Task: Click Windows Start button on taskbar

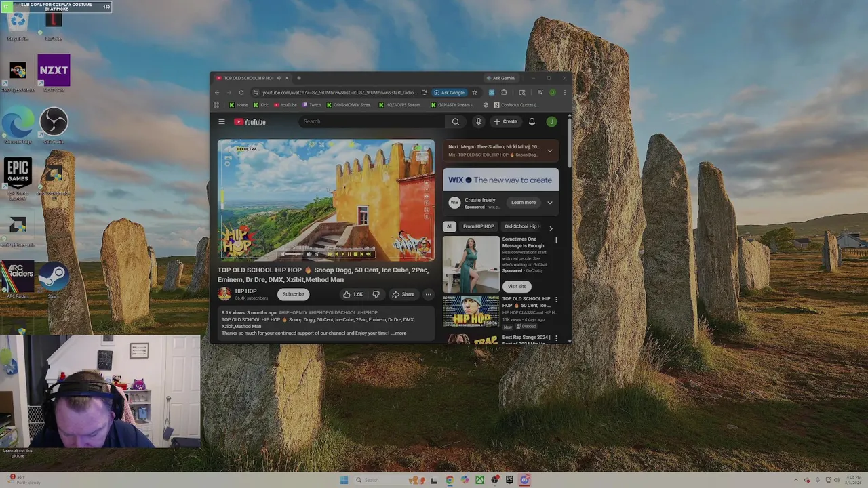Action: [x=344, y=480]
